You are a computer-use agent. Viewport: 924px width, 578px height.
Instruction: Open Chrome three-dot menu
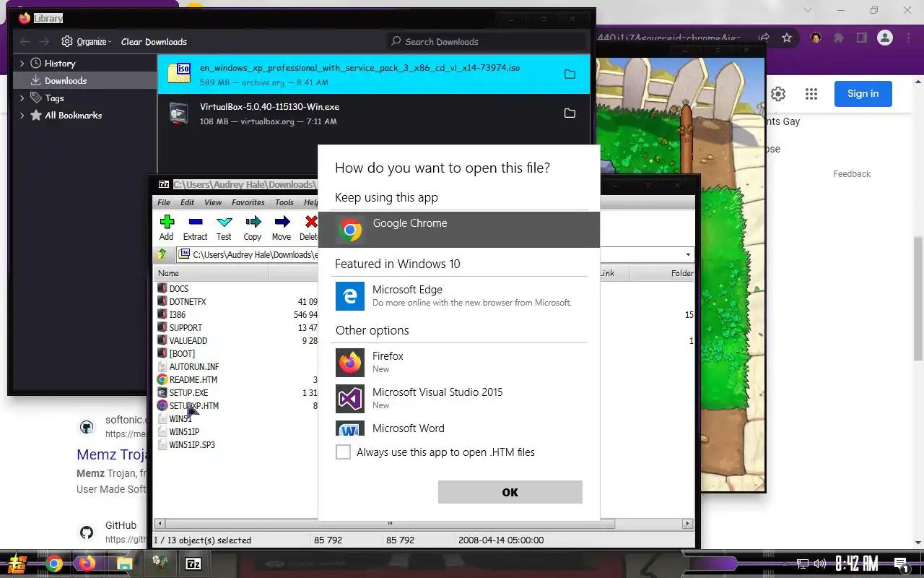pyautogui.click(x=908, y=38)
